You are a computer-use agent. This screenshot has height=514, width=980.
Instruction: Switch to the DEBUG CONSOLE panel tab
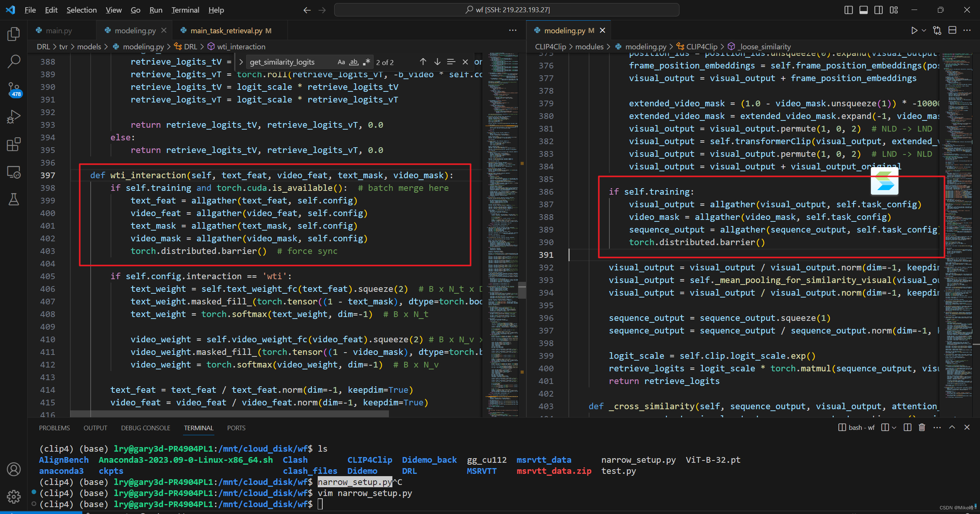tap(145, 428)
